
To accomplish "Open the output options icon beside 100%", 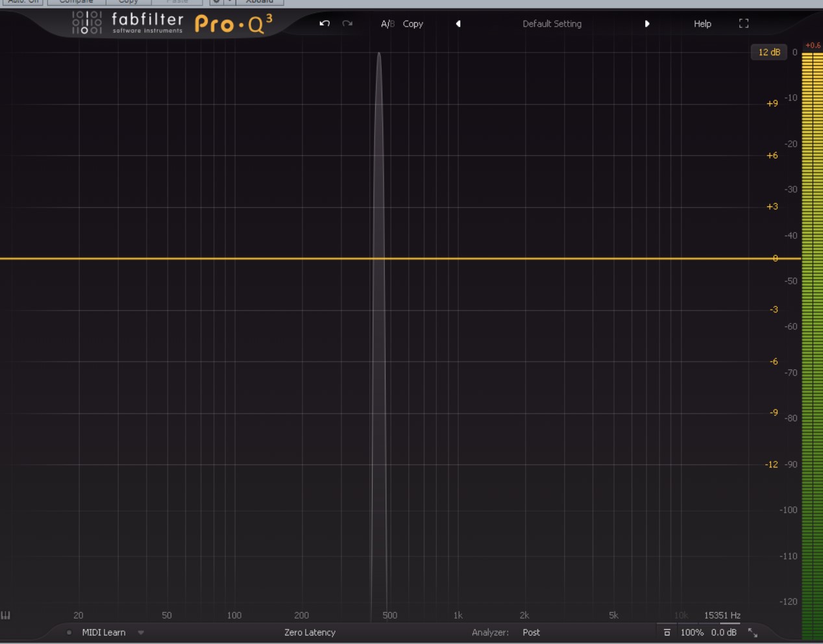I will pos(667,632).
